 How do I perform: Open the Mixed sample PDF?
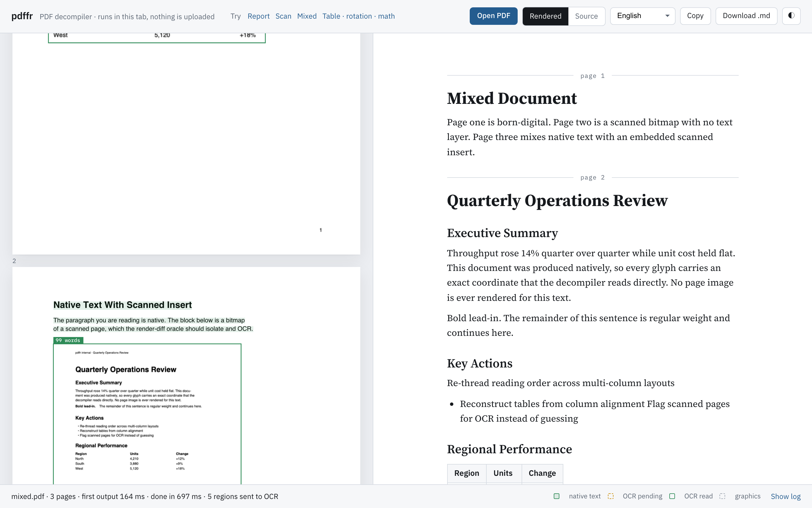(x=307, y=16)
